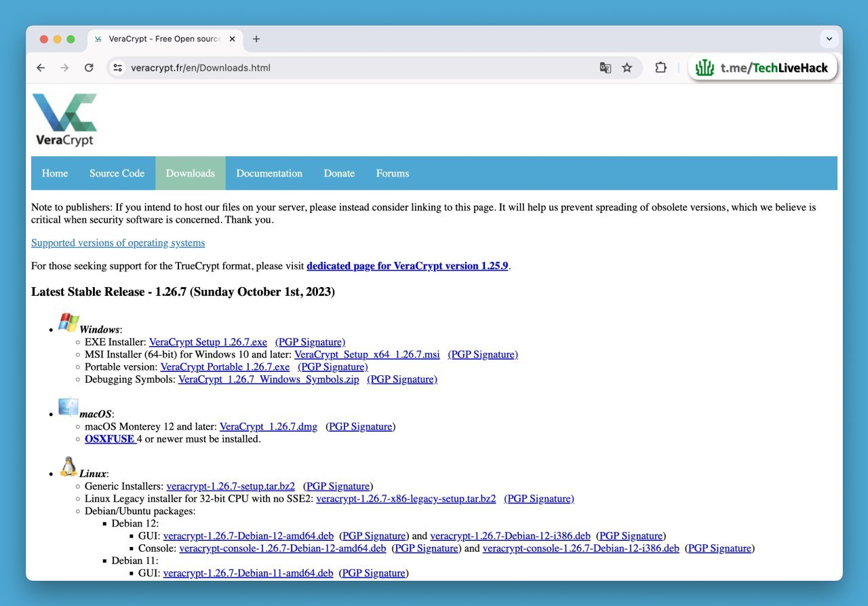This screenshot has width=868, height=606.
Task: Open PGP Signature for Debugging Symbols
Action: pyautogui.click(x=402, y=379)
